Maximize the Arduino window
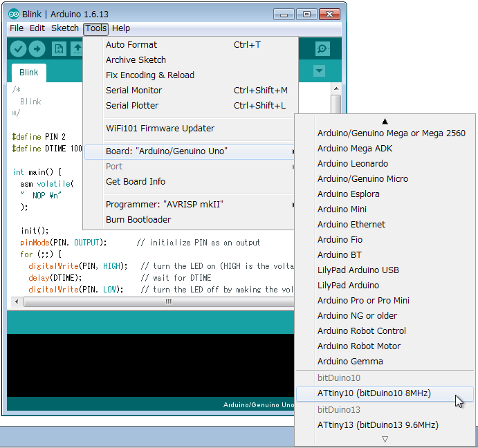 pyautogui.click(x=306, y=15)
